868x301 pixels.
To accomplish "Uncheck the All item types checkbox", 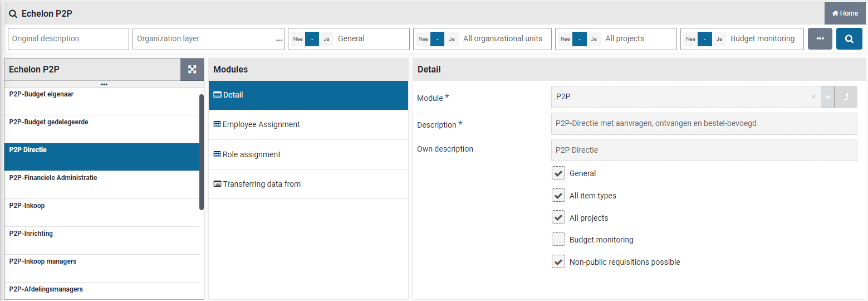I will (558, 196).
